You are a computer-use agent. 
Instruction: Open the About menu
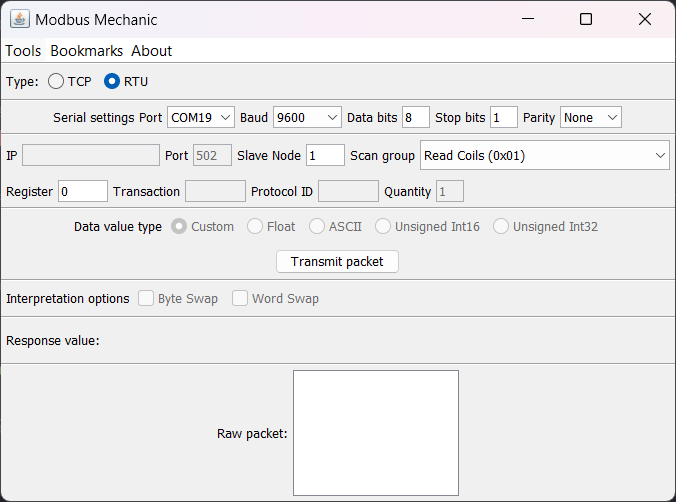pyautogui.click(x=151, y=51)
